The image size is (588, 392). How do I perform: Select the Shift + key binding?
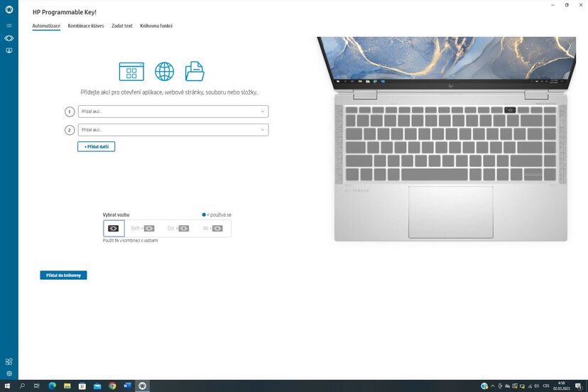[142, 228]
